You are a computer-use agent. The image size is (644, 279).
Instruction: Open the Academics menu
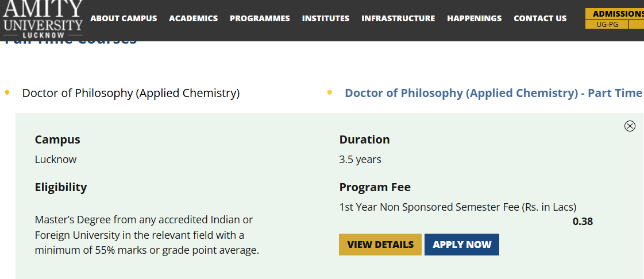[x=193, y=18]
